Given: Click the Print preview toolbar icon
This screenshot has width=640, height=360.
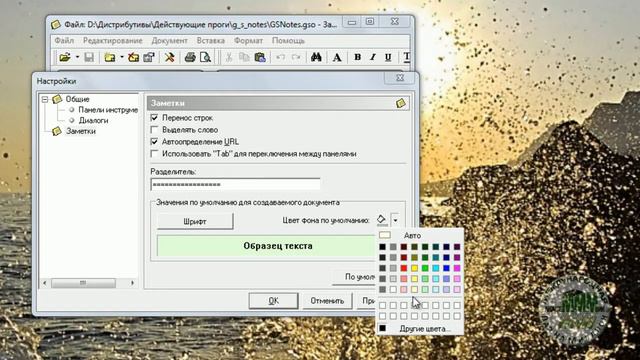Looking at the screenshot, I should click(x=205, y=57).
